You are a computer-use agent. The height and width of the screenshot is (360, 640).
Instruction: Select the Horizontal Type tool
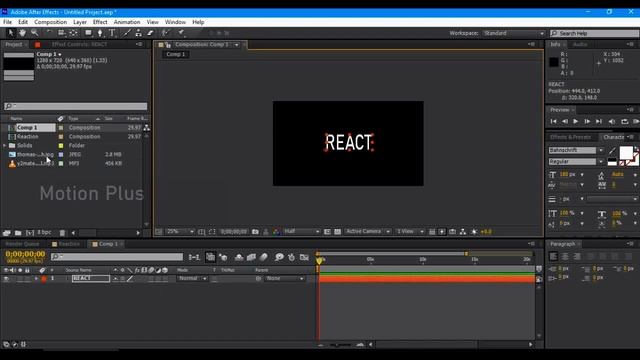(x=112, y=33)
